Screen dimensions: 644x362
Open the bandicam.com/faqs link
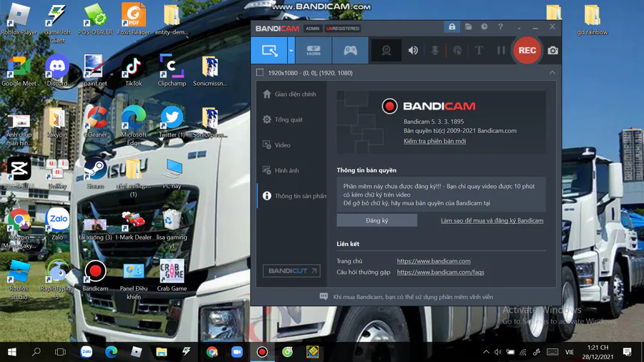click(x=440, y=272)
